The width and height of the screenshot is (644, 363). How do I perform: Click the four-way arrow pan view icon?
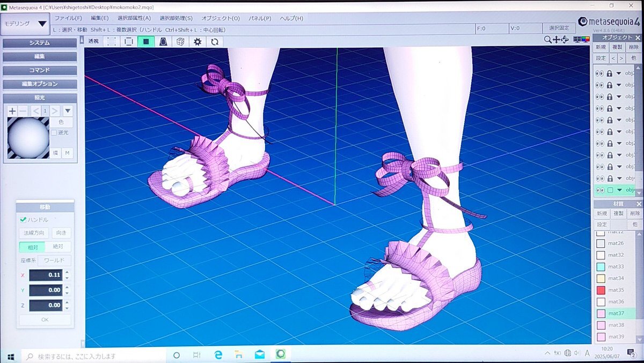pyautogui.click(x=557, y=39)
